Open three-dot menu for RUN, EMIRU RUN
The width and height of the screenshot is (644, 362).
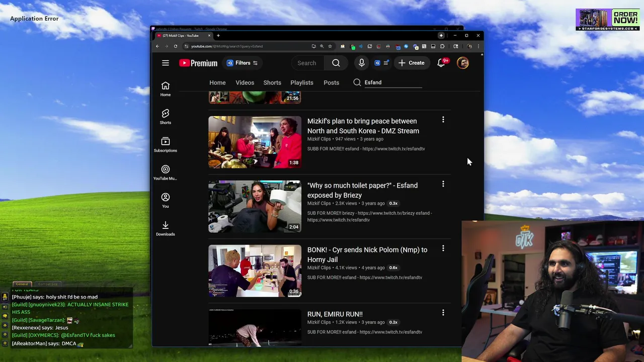coord(443,313)
